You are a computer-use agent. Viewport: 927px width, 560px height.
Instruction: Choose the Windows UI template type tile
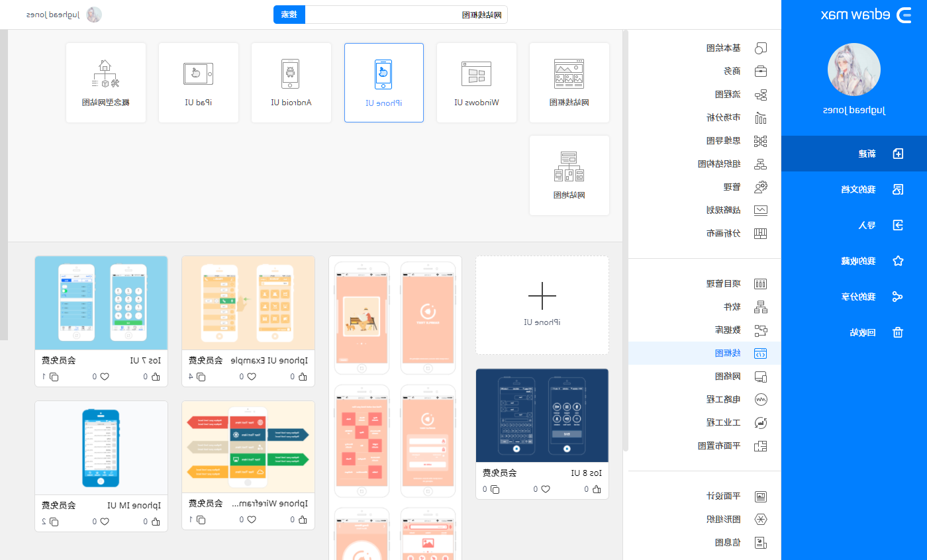(x=477, y=83)
